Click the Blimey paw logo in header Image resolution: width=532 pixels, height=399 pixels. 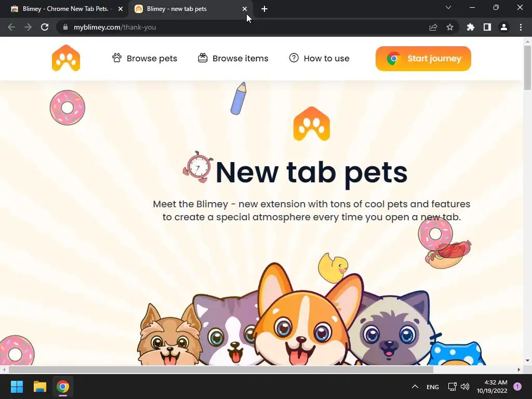click(x=66, y=58)
